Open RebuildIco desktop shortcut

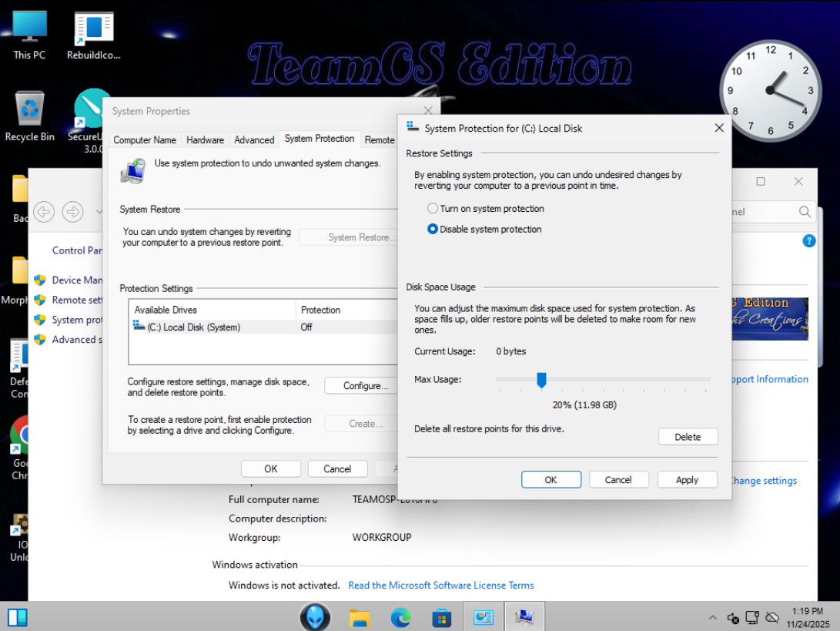pyautogui.click(x=94, y=35)
